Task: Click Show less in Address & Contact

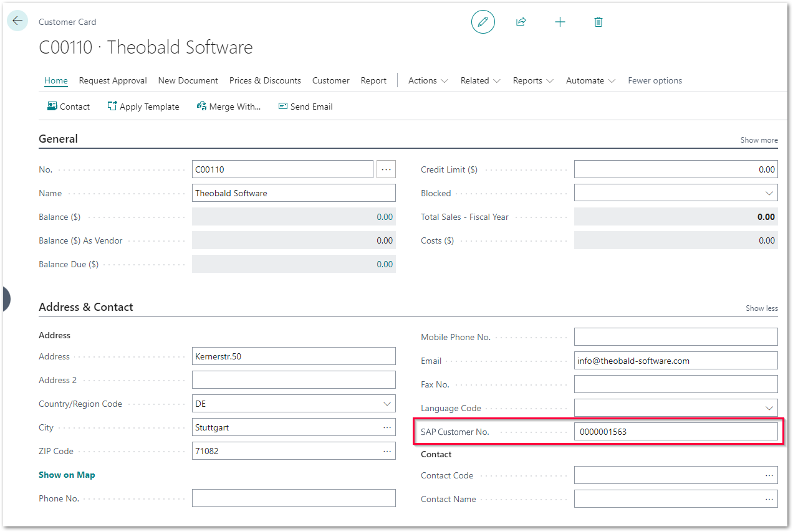Action: click(762, 308)
